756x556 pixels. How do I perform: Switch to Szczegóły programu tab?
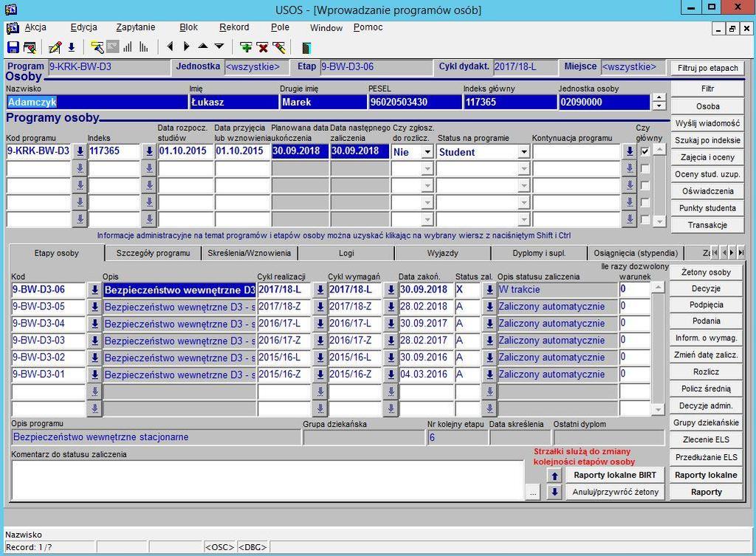153,253
